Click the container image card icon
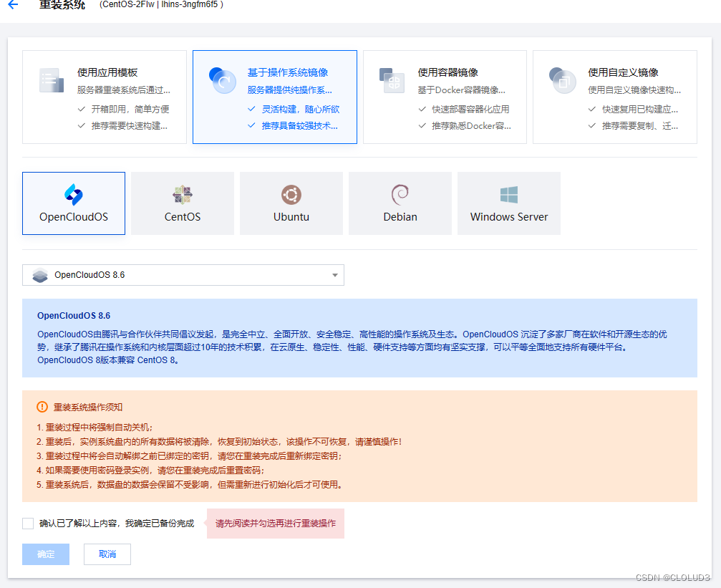 click(x=392, y=80)
